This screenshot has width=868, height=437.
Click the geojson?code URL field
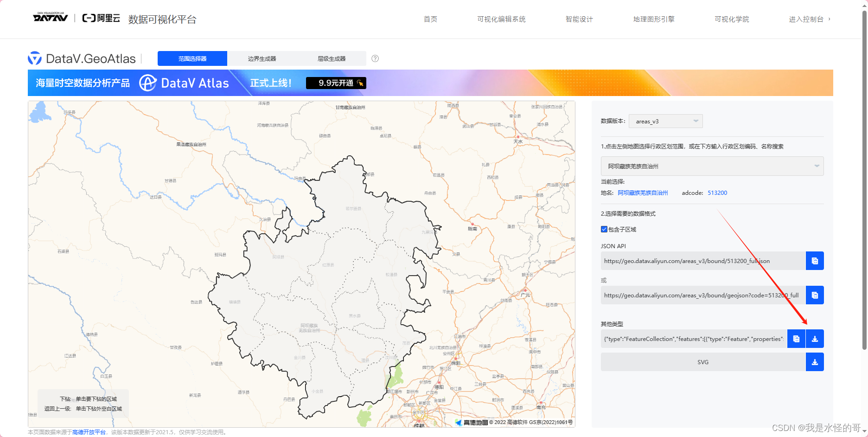pyautogui.click(x=703, y=295)
